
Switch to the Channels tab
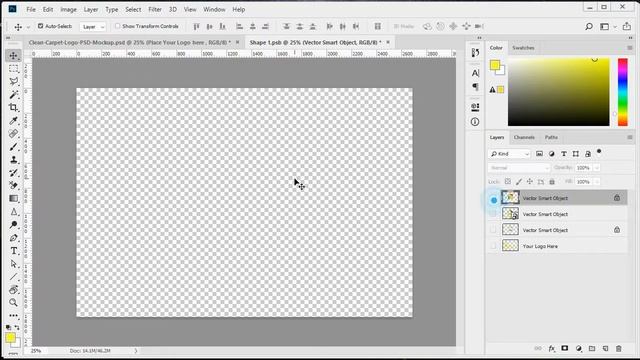click(x=524, y=138)
